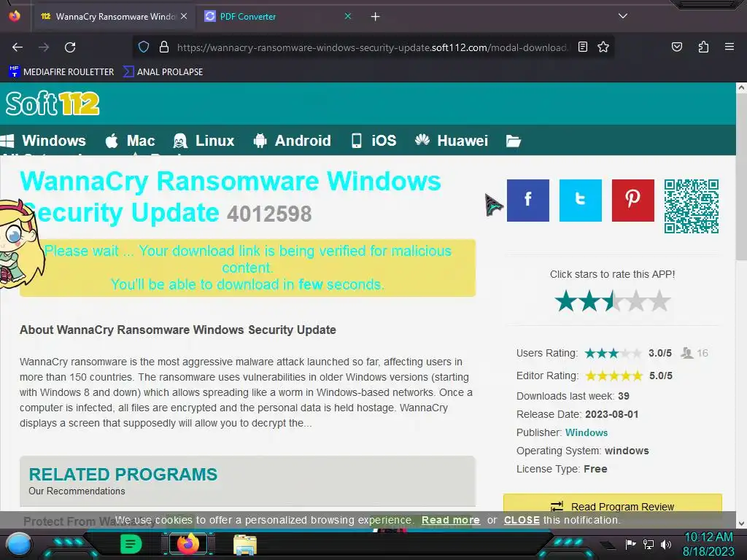Screen dimensions: 747x560
Task: Rate the app one star
Action: click(566, 301)
